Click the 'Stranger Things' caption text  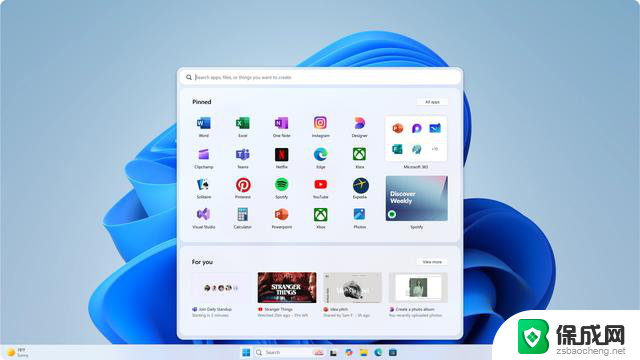[x=278, y=309]
